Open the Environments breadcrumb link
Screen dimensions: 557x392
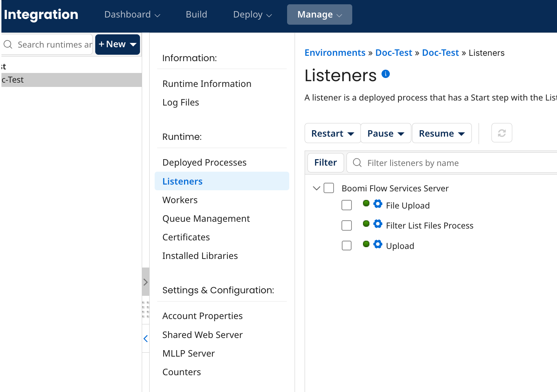pos(335,53)
